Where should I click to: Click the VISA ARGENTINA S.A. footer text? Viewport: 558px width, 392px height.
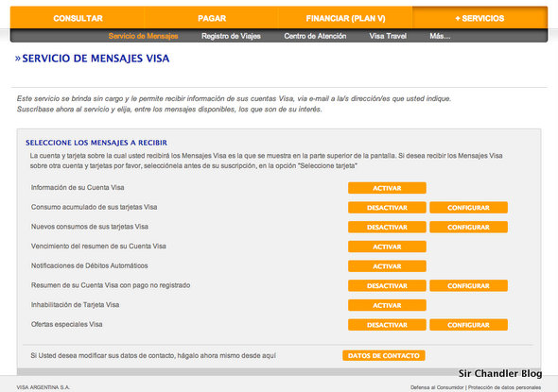click(44, 387)
